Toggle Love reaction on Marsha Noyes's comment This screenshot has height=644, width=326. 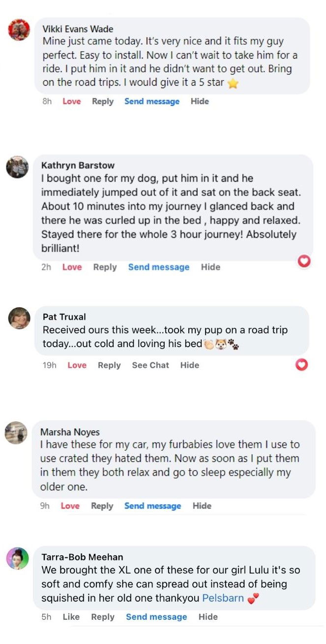click(x=70, y=506)
